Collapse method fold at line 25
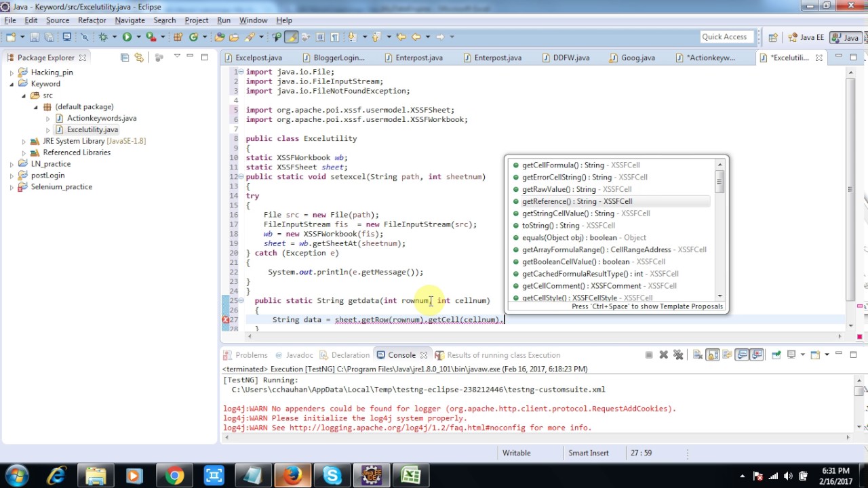868x488 pixels. click(242, 300)
